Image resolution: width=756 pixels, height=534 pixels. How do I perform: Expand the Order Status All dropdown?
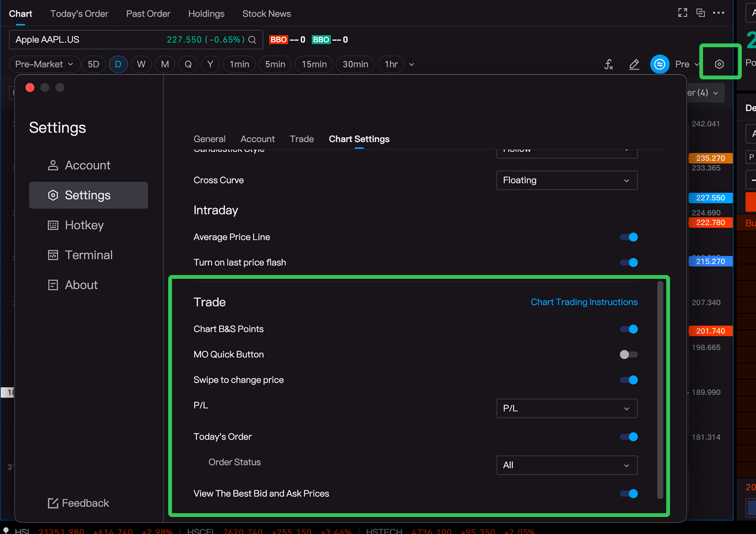[x=567, y=465]
